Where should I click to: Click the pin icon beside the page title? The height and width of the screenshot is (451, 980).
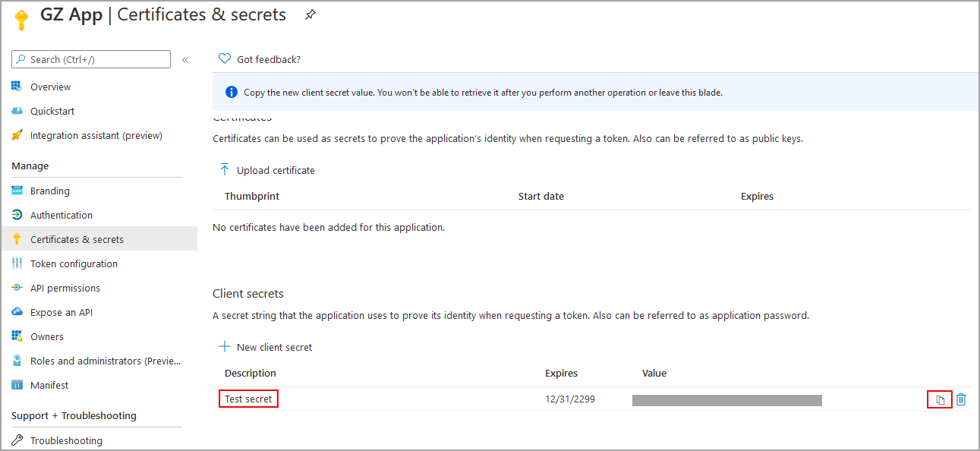point(310,15)
